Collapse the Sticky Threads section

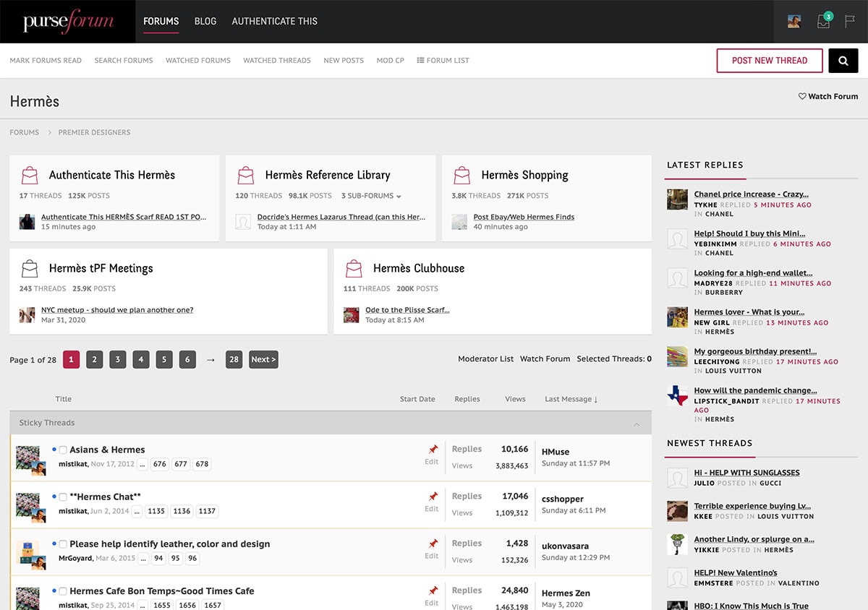pos(637,424)
